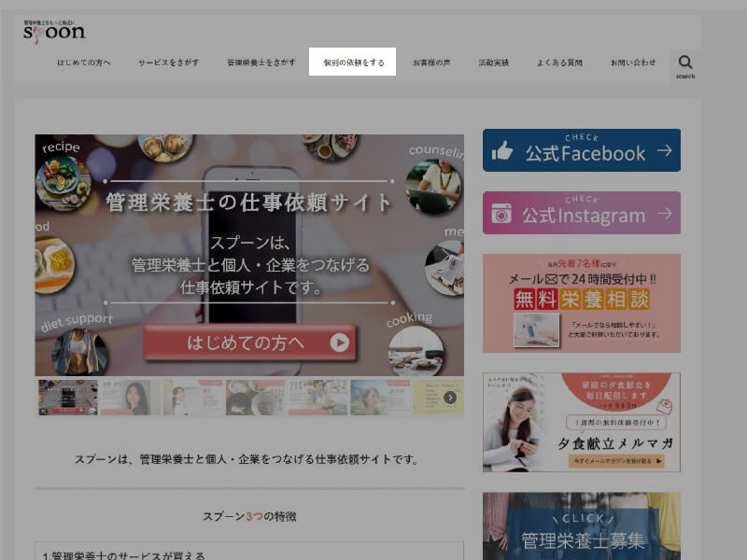Click the red はじめての方へ hero button
The height and width of the screenshot is (560, 747).
click(249, 343)
